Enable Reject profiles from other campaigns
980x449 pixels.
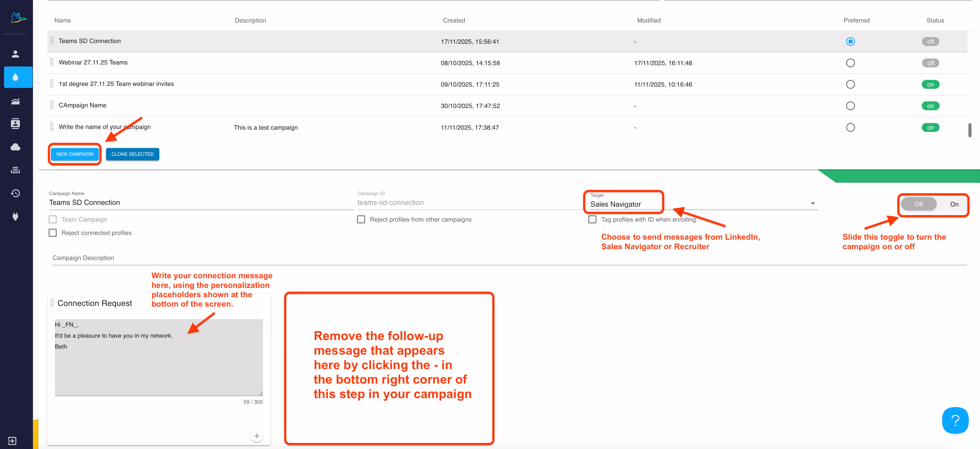(361, 220)
